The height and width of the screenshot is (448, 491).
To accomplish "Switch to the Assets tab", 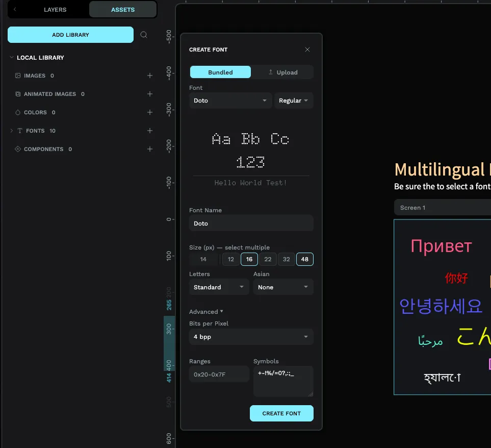I will point(123,10).
